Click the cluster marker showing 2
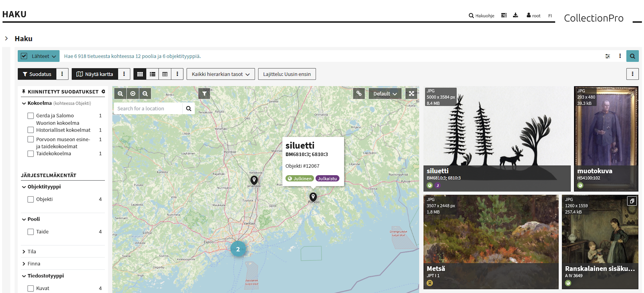 click(x=238, y=249)
